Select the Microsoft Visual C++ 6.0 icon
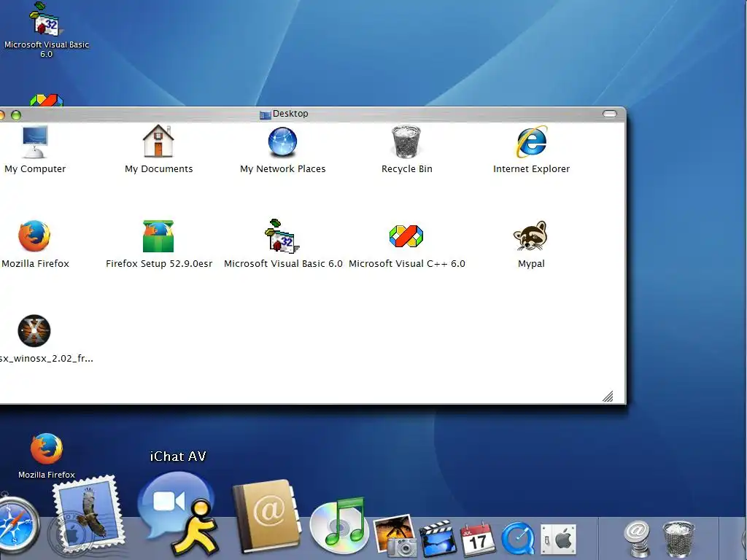747x560 pixels. (406, 236)
